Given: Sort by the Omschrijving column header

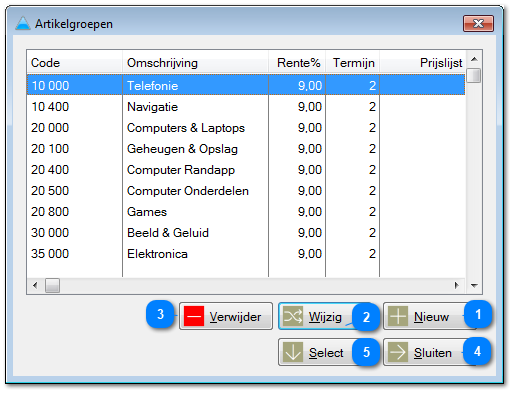Looking at the screenshot, I should tap(195, 62).
